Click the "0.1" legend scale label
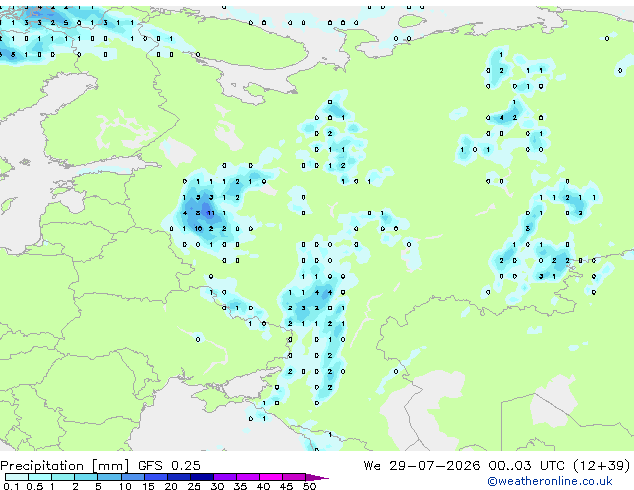Screen dimensions: 634x490 coord(11,486)
